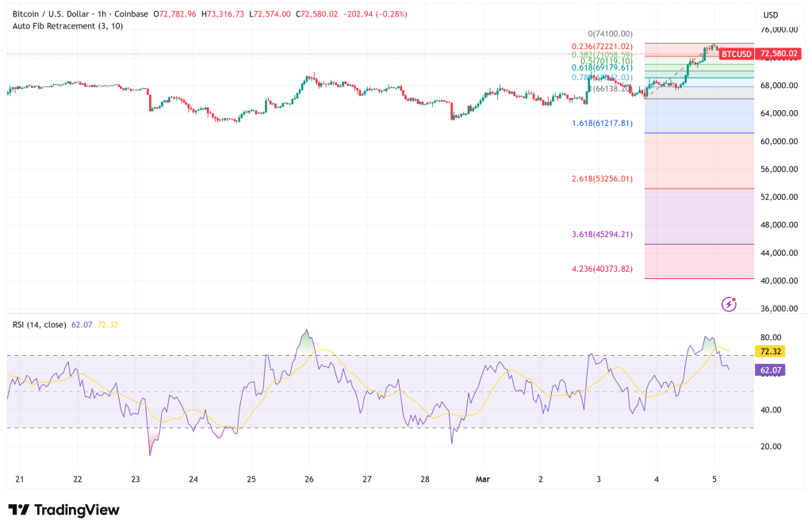This screenshot has width=812, height=531.
Task: Select the 3.618 (45294.21) Fib level label
Action: (602, 235)
